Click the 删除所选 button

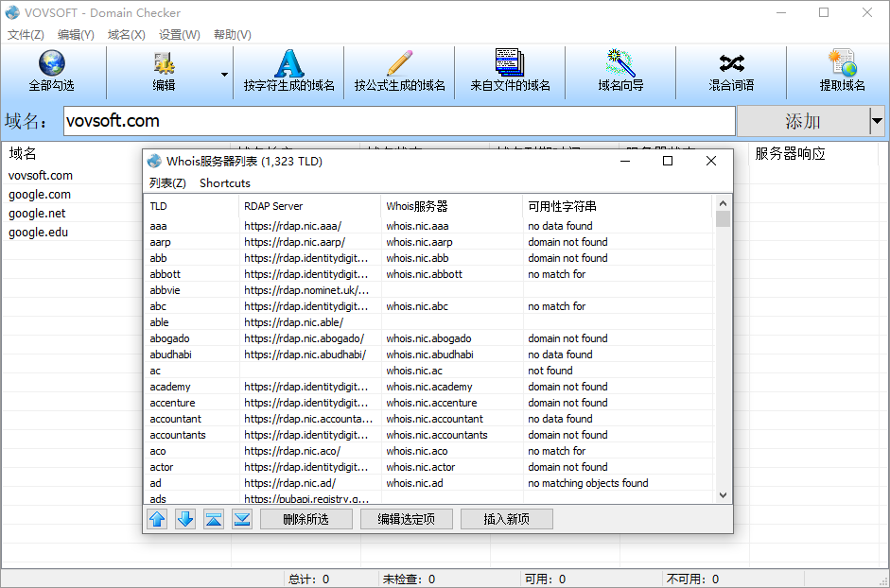tap(305, 519)
